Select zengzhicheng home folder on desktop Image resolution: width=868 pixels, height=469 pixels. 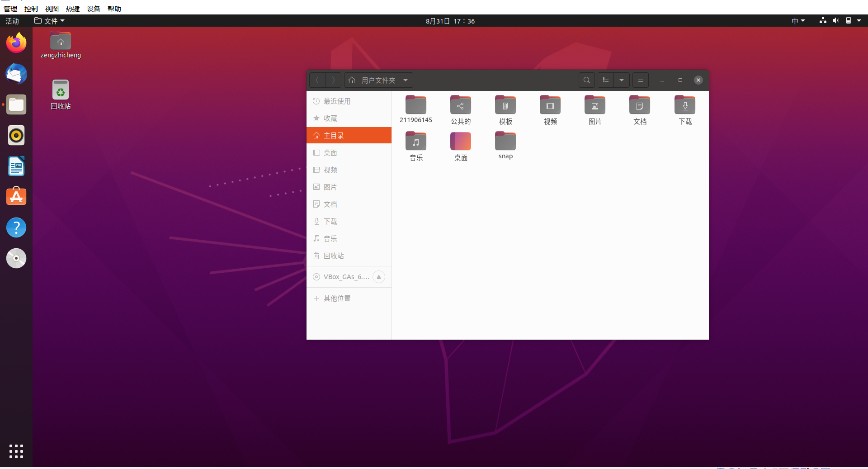point(61,45)
